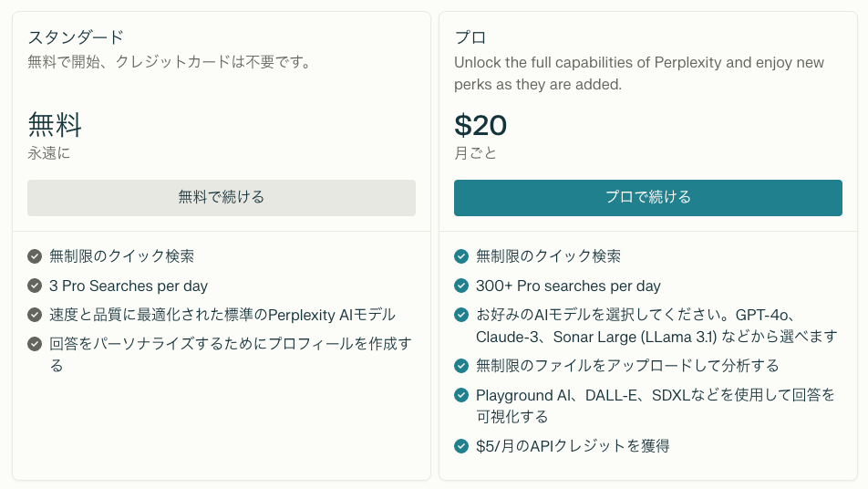Click the プロ plan heading
The image size is (868, 489).
[470, 37]
